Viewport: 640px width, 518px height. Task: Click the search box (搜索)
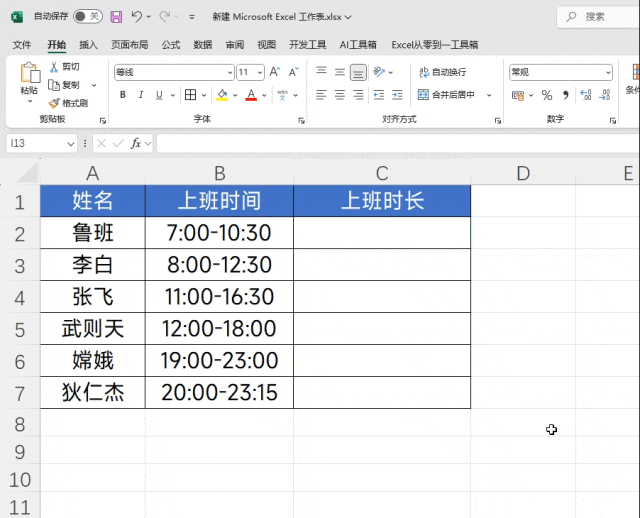tap(599, 17)
